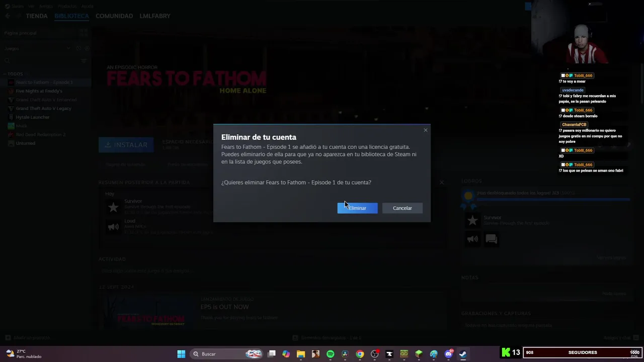Screen dimensions: 644x362
Task: Open Task View from the taskbar
Action: click(x=272, y=354)
